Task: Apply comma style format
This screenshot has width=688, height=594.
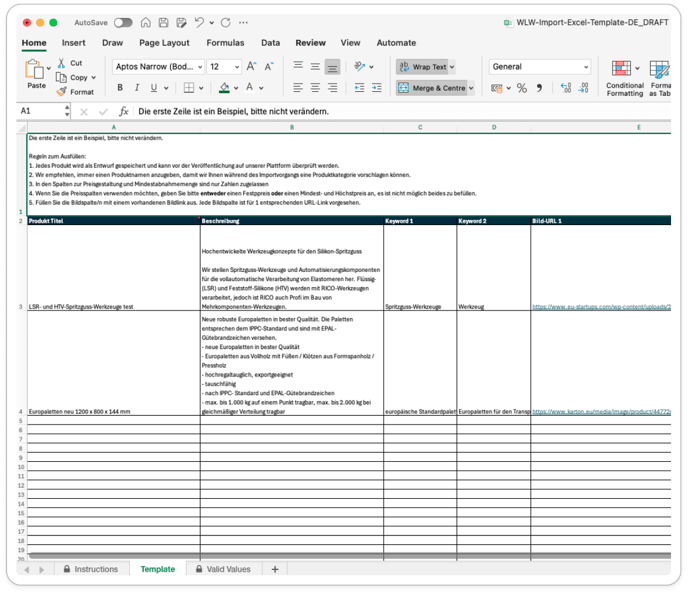Action: tap(539, 88)
